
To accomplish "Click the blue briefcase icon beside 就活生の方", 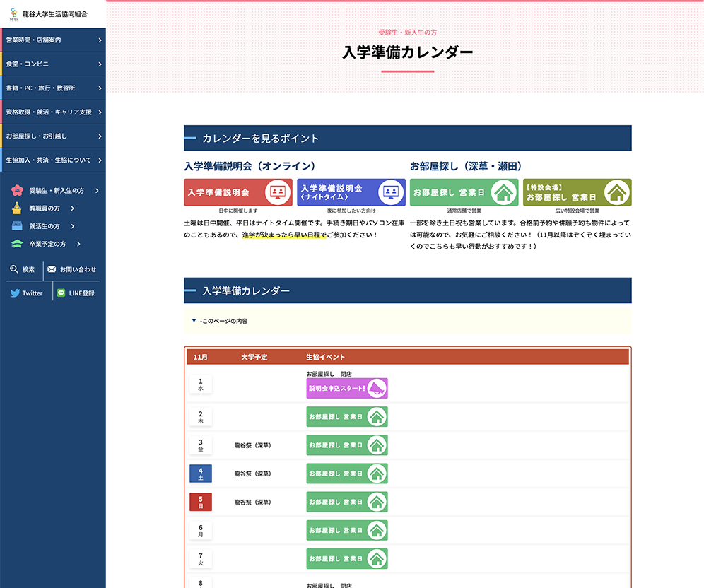I will [x=17, y=226].
